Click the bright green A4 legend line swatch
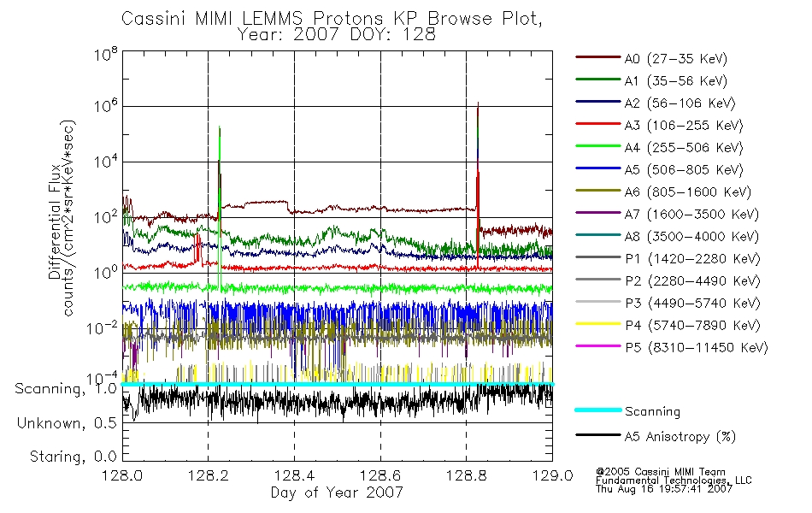Viewport: 812px width, 513px height. pyautogui.click(x=597, y=146)
